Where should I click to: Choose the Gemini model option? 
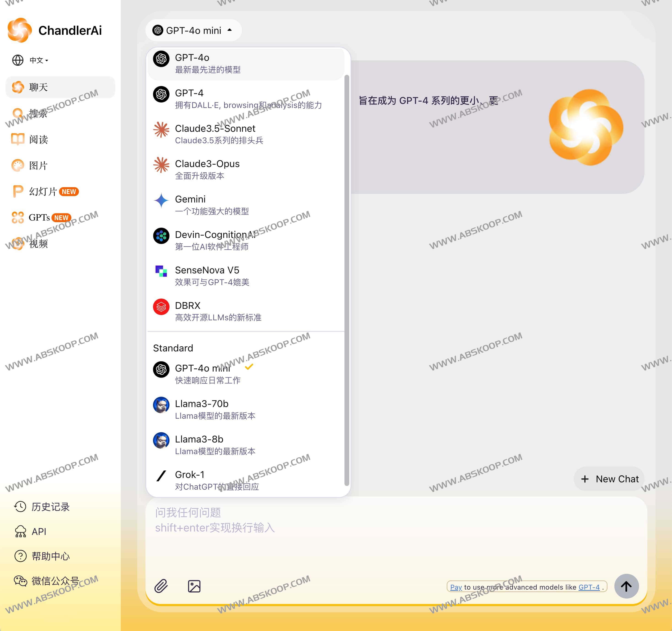pyautogui.click(x=203, y=205)
